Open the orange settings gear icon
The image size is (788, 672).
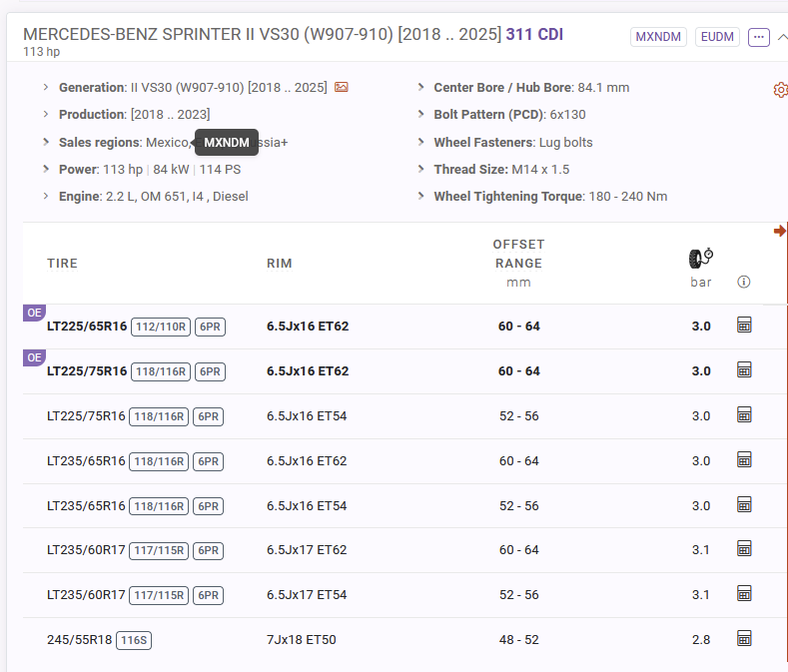(x=780, y=90)
